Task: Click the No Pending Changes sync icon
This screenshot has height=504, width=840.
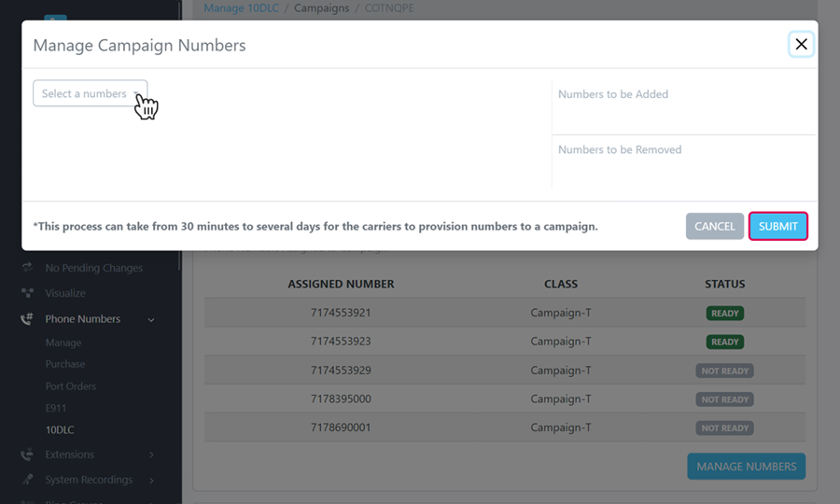Action: tap(27, 268)
